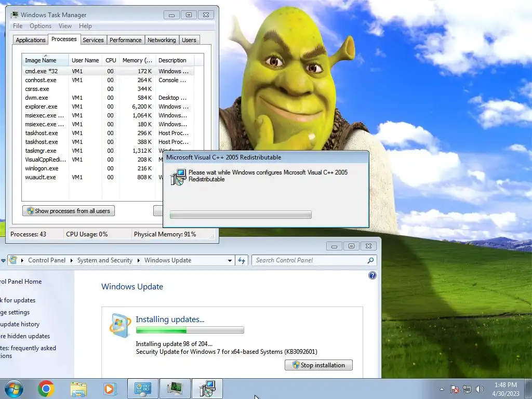Click the refresh button beside the address bar
The image size is (532, 399).
tap(241, 260)
